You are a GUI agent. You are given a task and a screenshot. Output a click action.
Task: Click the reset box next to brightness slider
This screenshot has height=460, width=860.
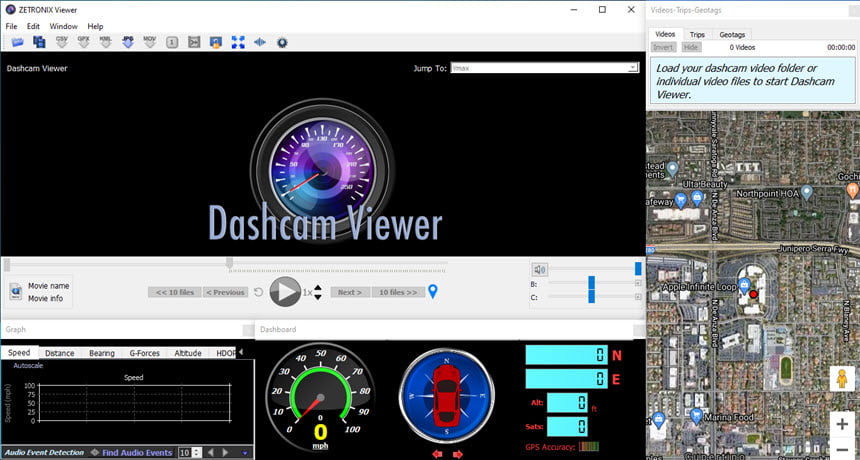click(638, 283)
